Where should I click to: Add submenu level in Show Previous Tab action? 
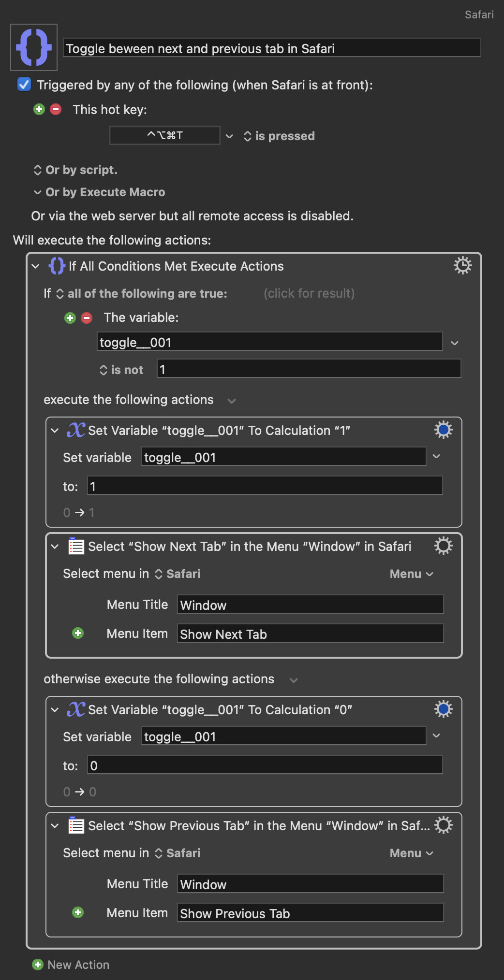coord(78,912)
